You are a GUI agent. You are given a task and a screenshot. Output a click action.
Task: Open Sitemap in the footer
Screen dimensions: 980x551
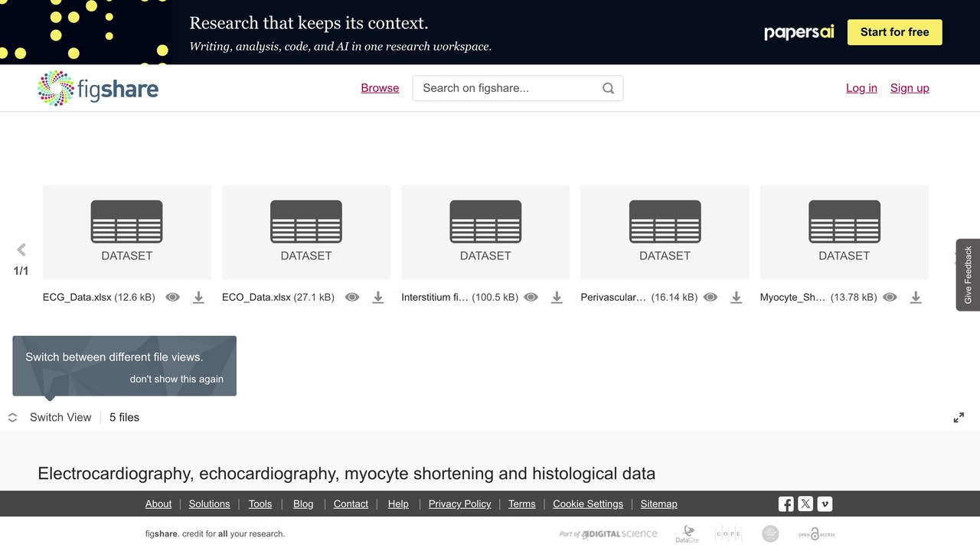tap(659, 504)
